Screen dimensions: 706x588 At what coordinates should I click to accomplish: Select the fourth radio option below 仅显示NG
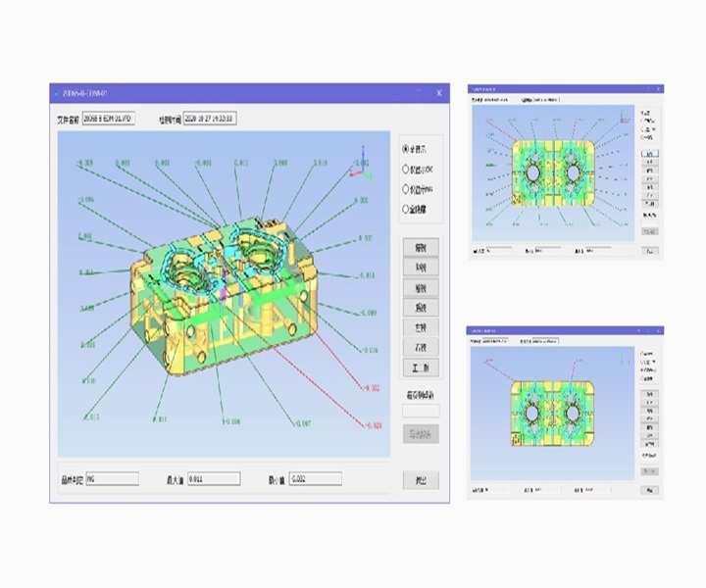click(406, 209)
